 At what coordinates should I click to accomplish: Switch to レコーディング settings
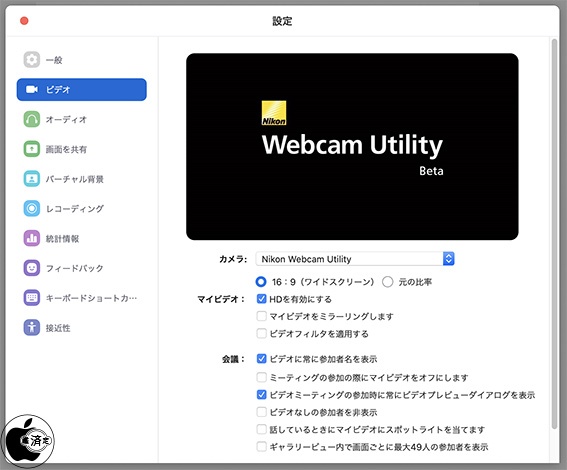tap(82, 208)
